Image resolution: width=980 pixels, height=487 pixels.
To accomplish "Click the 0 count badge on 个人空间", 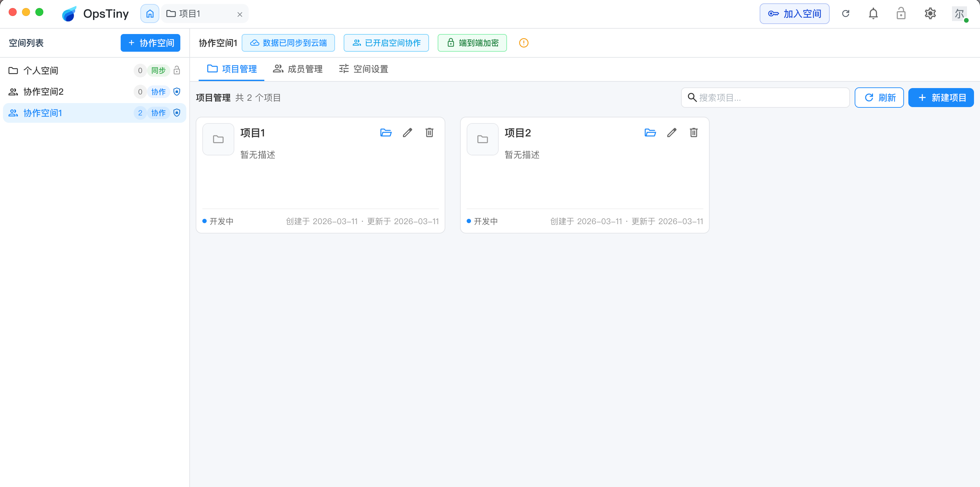I will click(x=140, y=70).
